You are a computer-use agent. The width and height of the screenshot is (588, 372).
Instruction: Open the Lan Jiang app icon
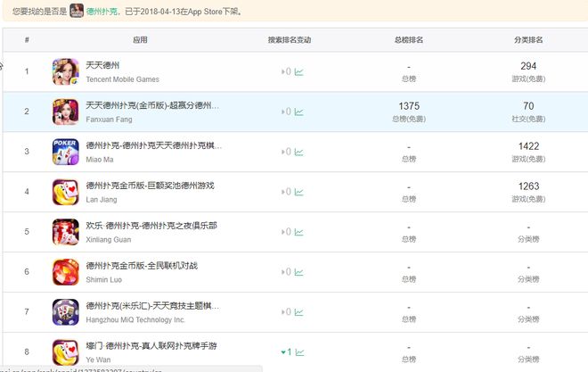(66, 192)
